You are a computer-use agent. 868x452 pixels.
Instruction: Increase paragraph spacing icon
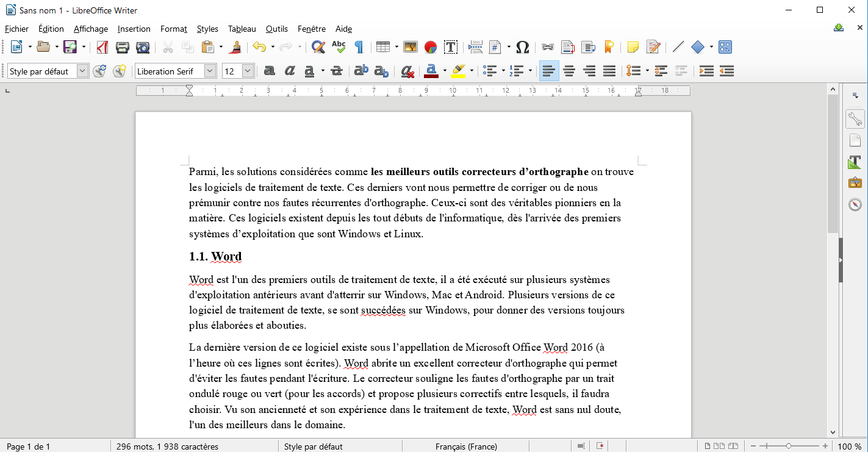coord(661,71)
